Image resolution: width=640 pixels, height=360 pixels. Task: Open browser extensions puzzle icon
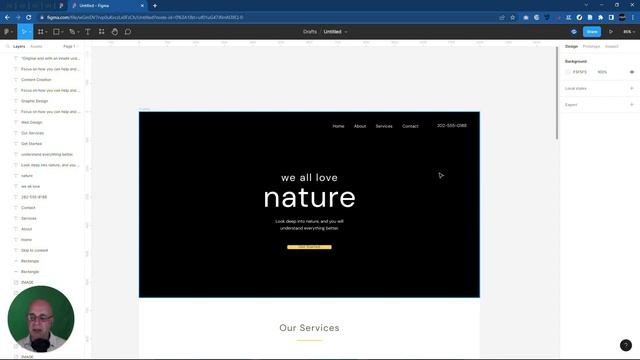pos(600,18)
